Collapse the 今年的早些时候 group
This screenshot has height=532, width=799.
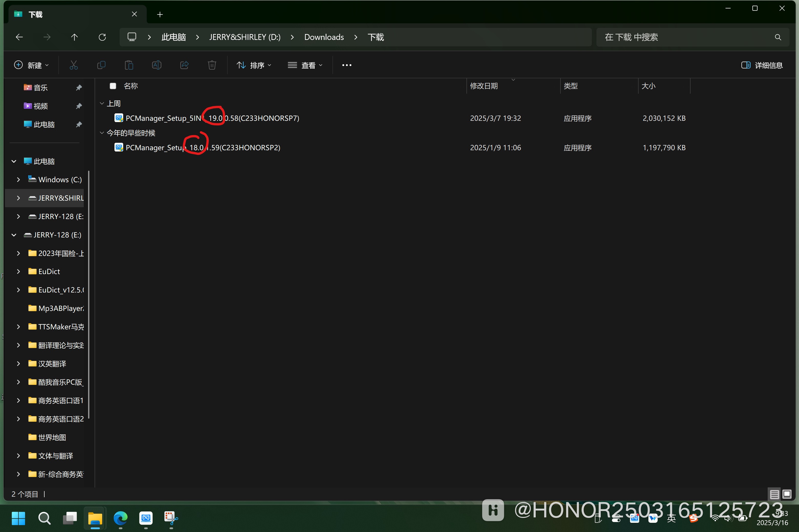tap(101, 133)
